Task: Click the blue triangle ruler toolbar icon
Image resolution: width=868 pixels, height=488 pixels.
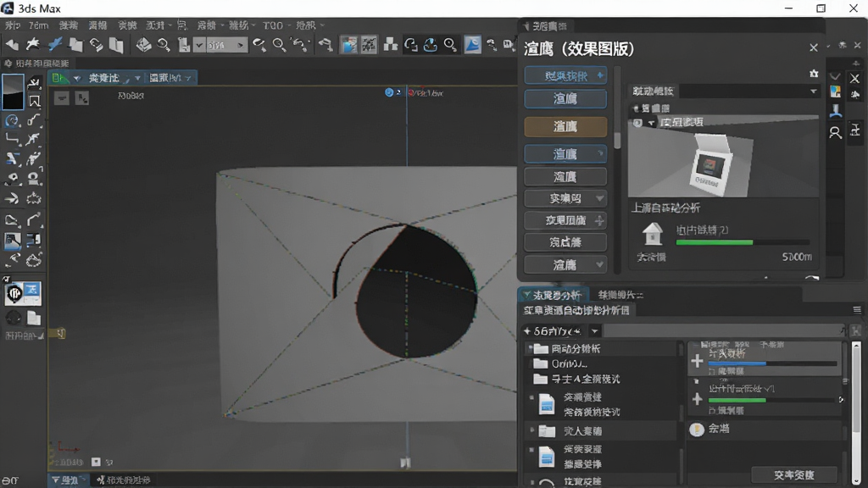Action: click(472, 45)
